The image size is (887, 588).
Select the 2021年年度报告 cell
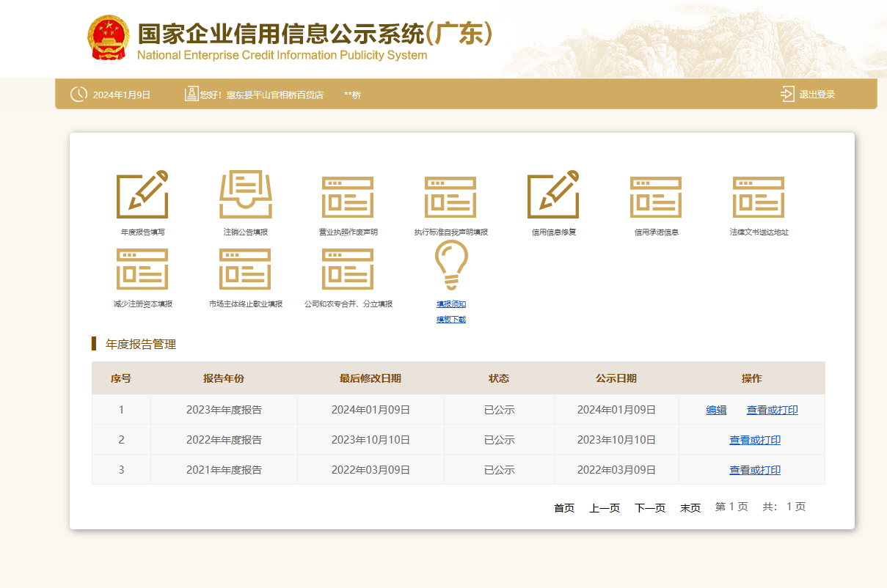pos(224,470)
